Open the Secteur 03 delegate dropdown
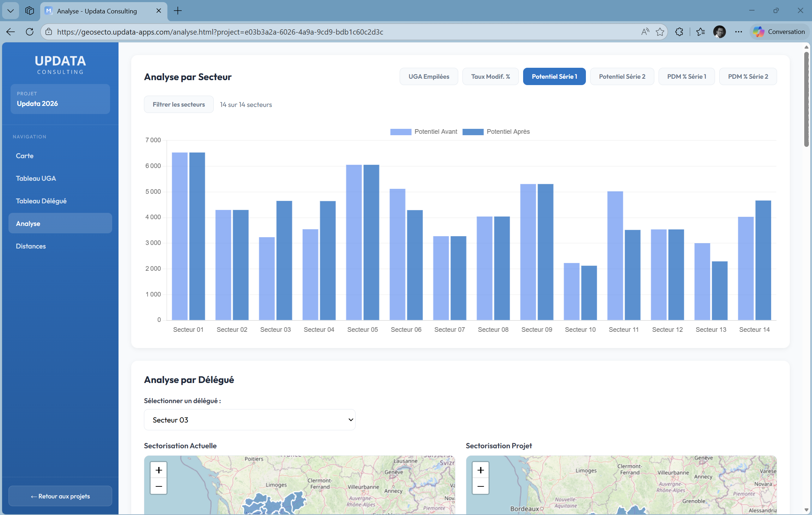Viewport: 812px width, 515px height. [x=249, y=420]
